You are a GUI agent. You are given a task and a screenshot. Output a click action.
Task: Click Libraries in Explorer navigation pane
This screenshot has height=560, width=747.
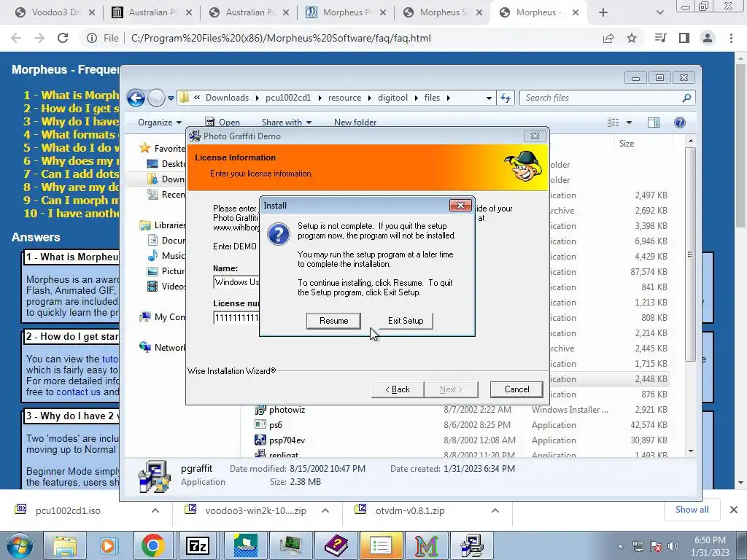[169, 225]
